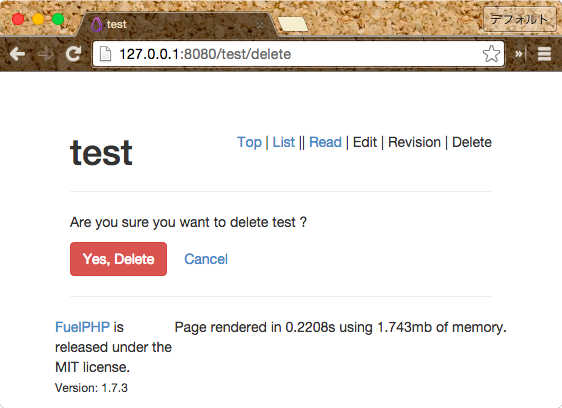Image resolution: width=562 pixels, height=408 pixels.
Task: Click the page info document icon
Action: click(105, 54)
